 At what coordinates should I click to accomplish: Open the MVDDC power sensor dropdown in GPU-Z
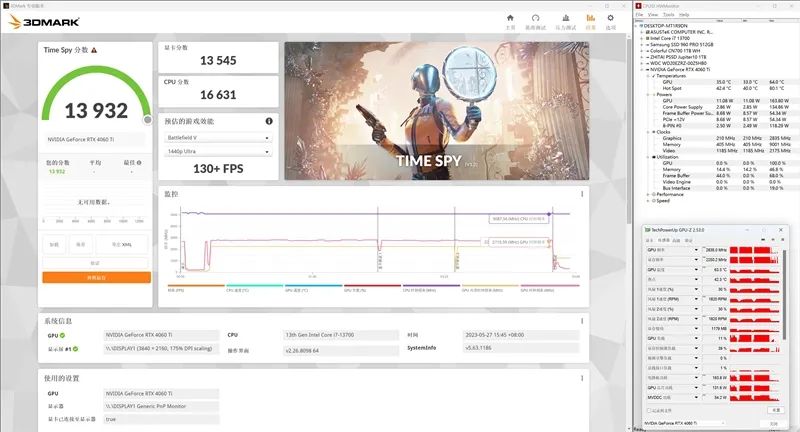tap(696, 397)
